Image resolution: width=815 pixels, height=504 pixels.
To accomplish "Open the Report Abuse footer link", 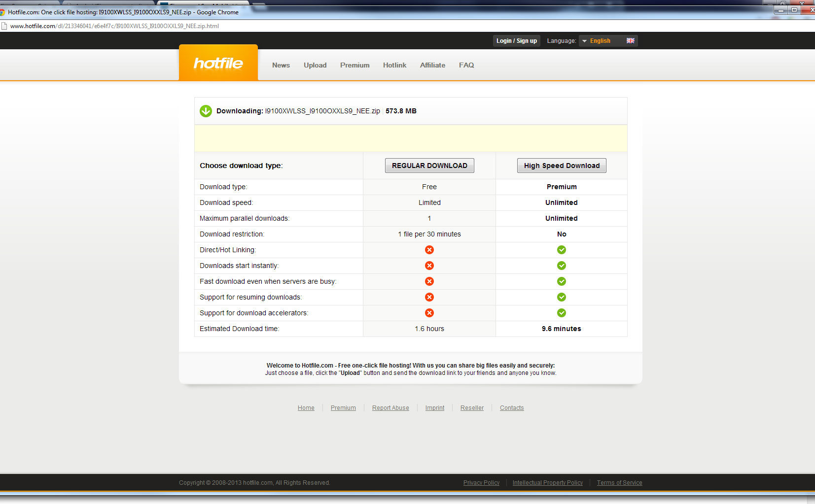I will click(390, 408).
